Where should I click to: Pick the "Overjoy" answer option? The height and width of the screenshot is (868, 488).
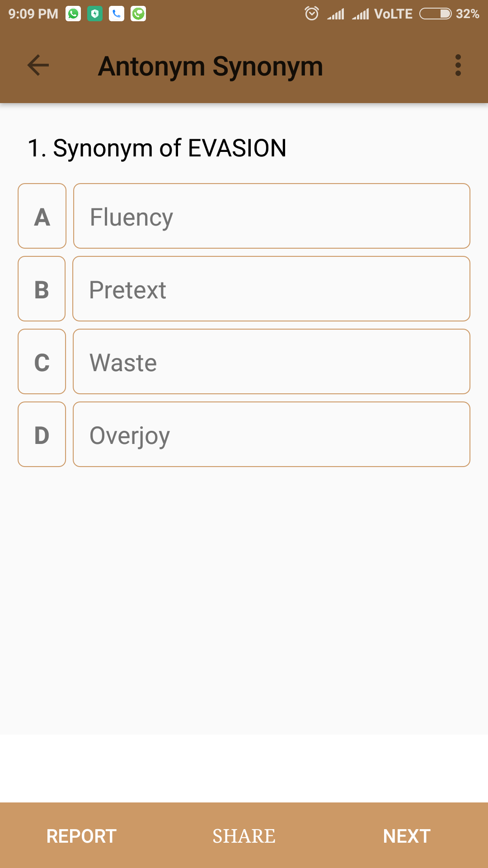coord(271,434)
